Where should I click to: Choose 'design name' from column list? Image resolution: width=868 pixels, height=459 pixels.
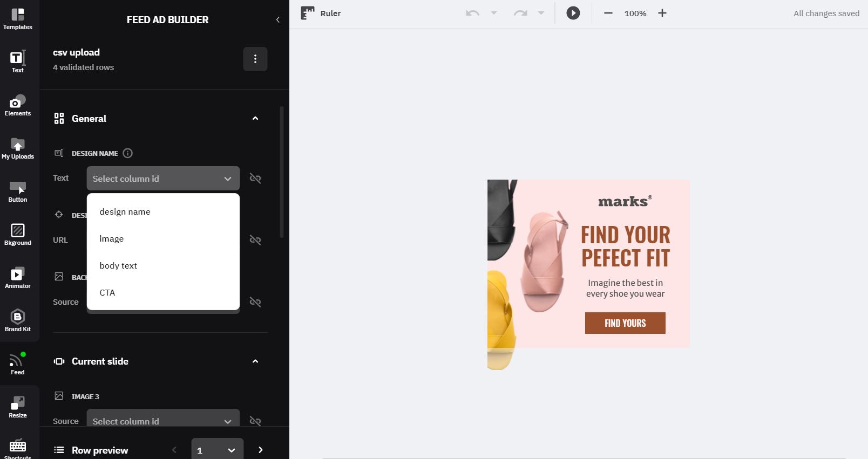coord(125,212)
